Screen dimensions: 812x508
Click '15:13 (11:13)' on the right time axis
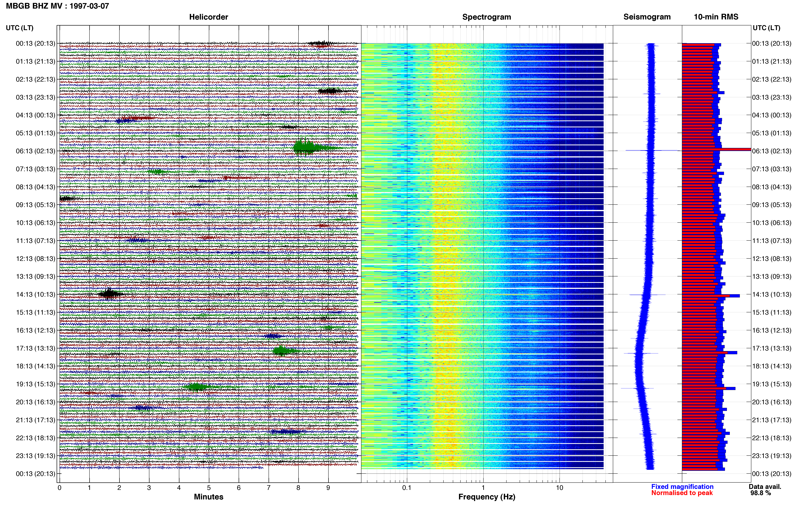pyautogui.click(x=772, y=313)
